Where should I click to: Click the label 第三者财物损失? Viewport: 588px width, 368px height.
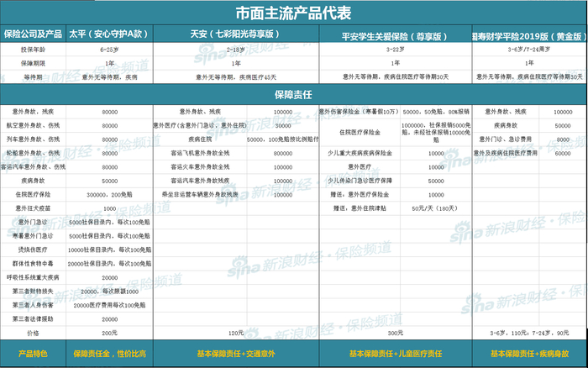pos(33,292)
